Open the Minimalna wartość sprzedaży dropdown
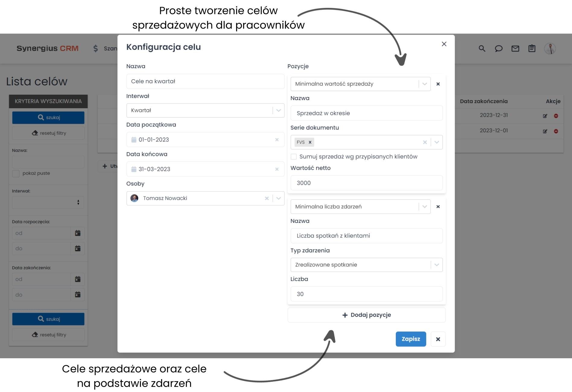Viewport: 572px width, 392px height. pos(424,84)
